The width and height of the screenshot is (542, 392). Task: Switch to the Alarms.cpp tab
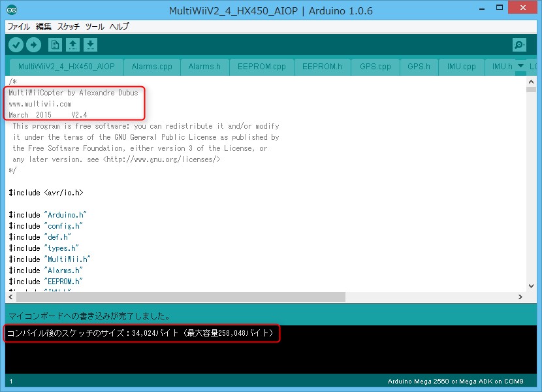click(151, 67)
